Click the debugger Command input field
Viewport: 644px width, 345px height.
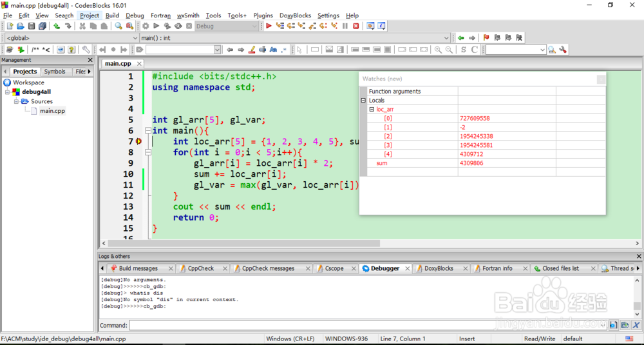(368, 325)
